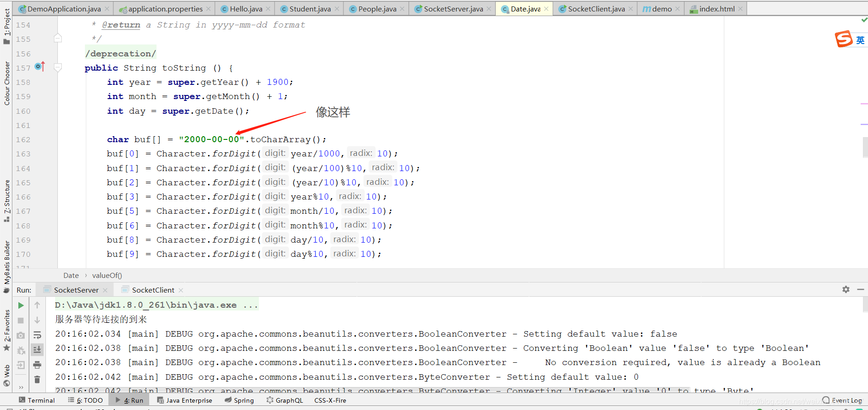The height and width of the screenshot is (410, 868).
Task: Open the Spring tool window
Action: point(239,400)
